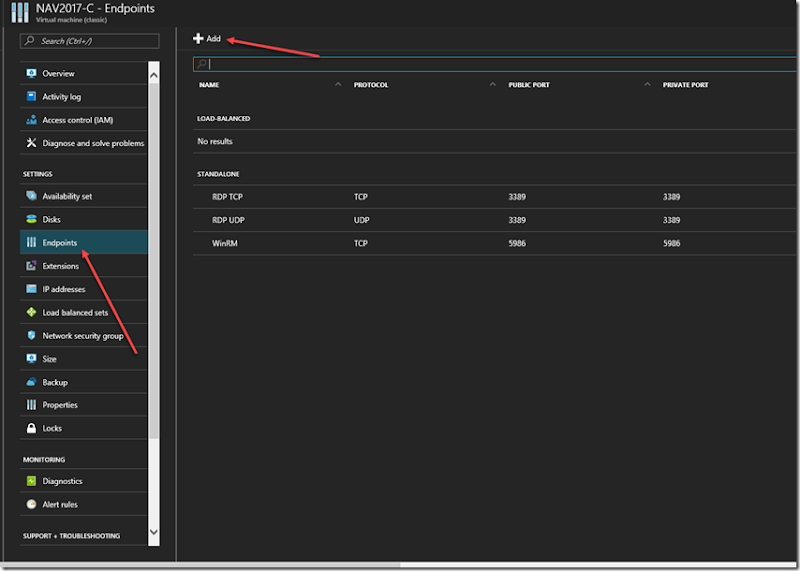The width and height of the screenshot is (800, 571).
Task: Click the Properties bars icon
Action: point(31,405)
